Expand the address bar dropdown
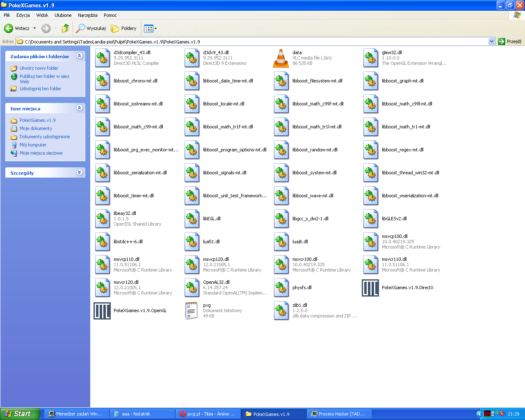Screen dimensions: 525x420 [492, 41]
